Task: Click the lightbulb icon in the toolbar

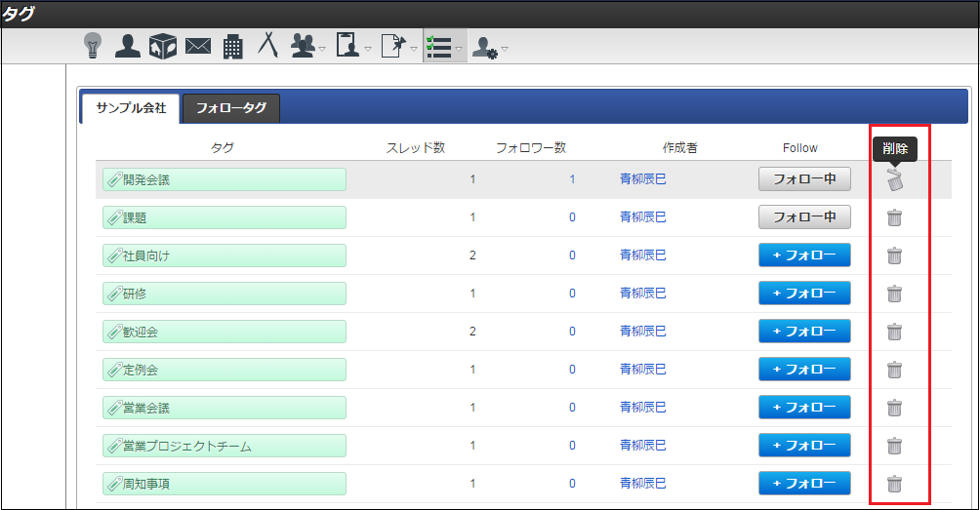Action: click(x=93, y=46)
